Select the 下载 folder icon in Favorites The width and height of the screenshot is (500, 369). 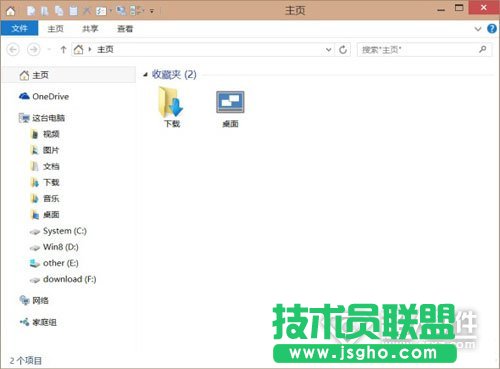pyautogui.click(x=172, y=102)
